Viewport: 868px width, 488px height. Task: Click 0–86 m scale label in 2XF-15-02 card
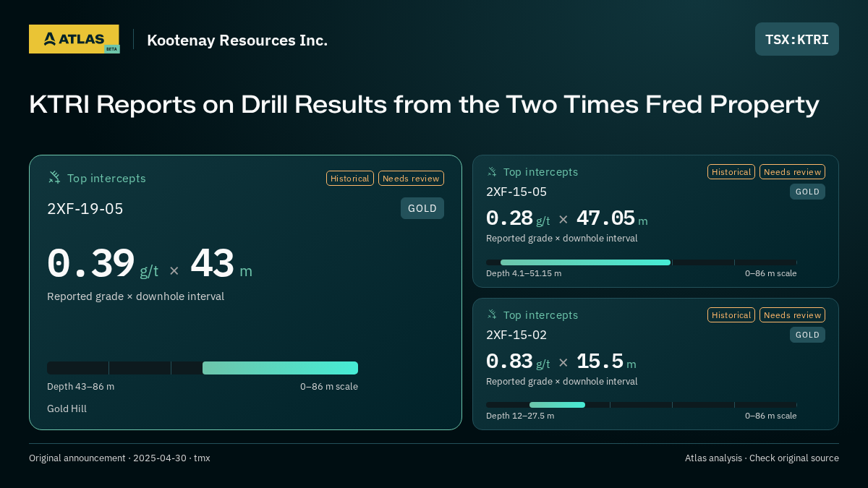pyautogui.click(x=771, y=416)
